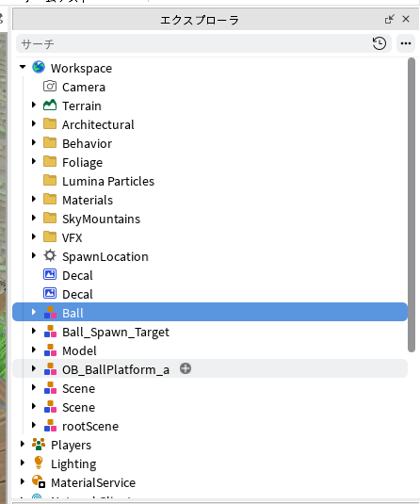The width and height of the screenshot is (420, 504).
Task: Expand the Architectural folder
Action: [x=34, y=123]
